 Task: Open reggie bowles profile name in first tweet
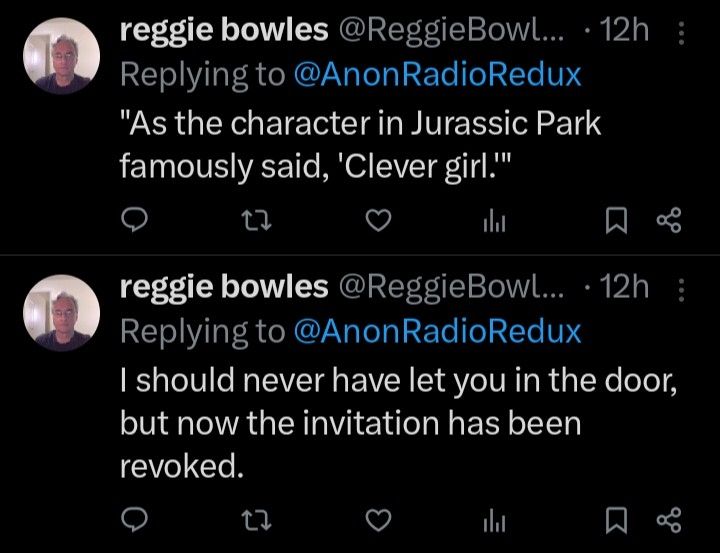pos(223,31)
